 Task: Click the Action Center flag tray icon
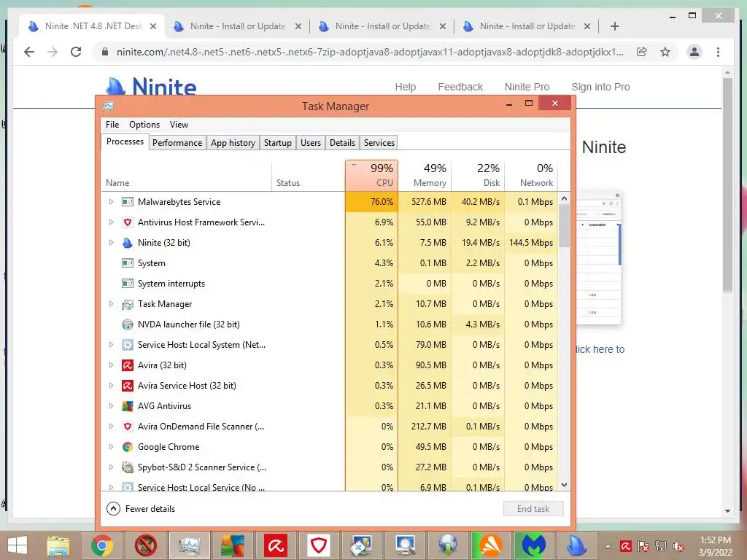coord(643,546)
